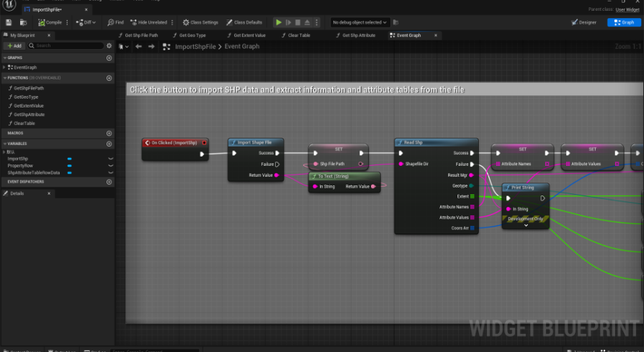Image resolution: width=644 pixels, height=352 pixels.
Task: Open Class Settings
Action: coord(200,22)
